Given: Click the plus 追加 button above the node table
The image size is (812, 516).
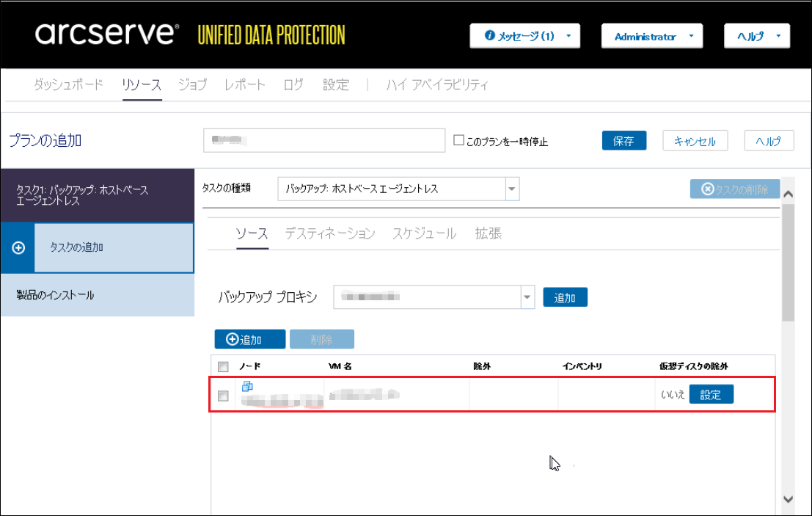Looking at the screenshot, I should (x=249, y=339).
